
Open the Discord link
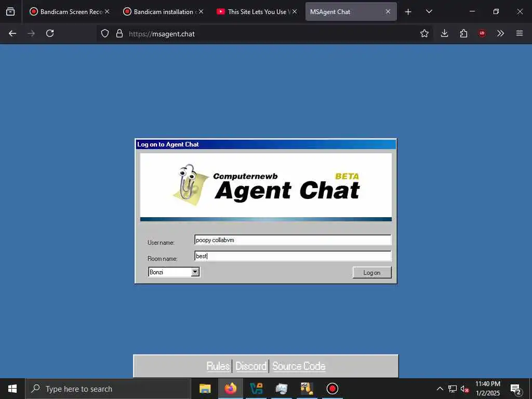click(x=251, y=366)
